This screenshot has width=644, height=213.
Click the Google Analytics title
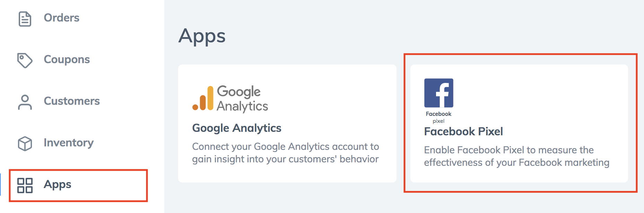tap(237, 128)
